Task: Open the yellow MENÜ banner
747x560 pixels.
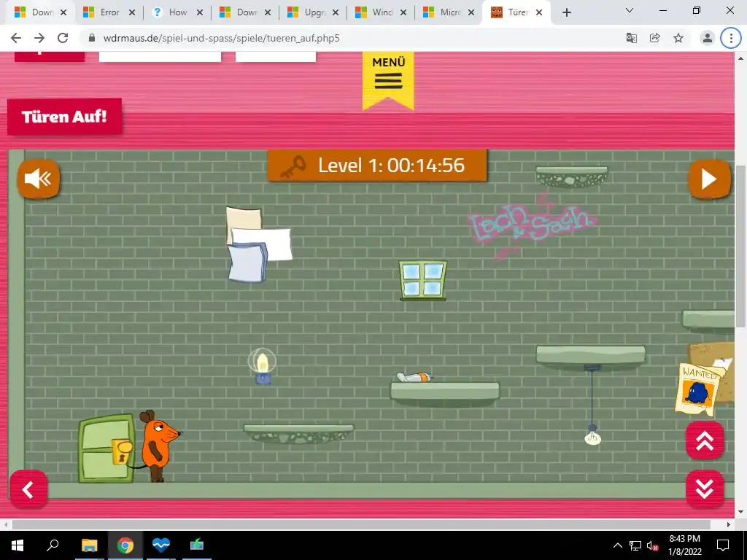Action: pyautogui.click(x=388, y=80)
